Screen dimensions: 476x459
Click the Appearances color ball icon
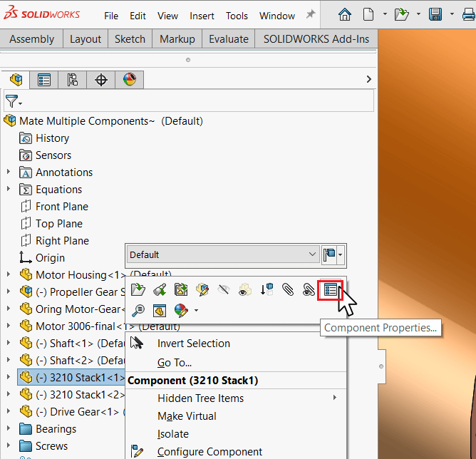coord(181,311)
